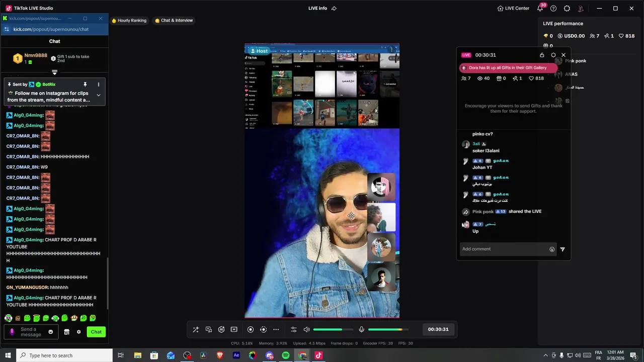Open the media and music sharing tool
Viewport: 644px width, 362px height.
209,329
